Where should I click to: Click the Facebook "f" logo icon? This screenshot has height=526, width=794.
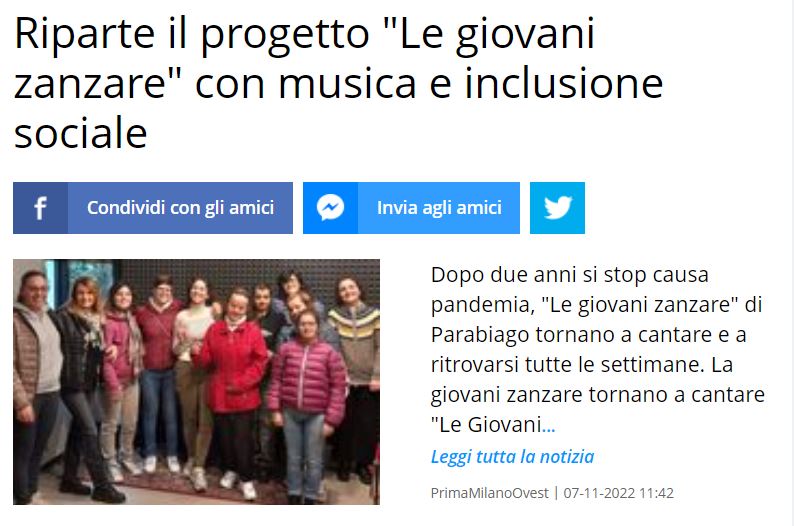41,208
